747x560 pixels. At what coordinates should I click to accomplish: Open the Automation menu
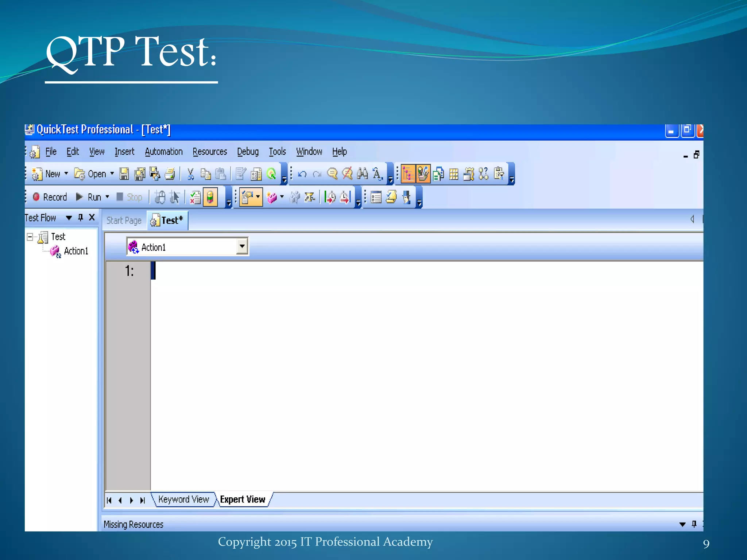[x=164, y=152]
